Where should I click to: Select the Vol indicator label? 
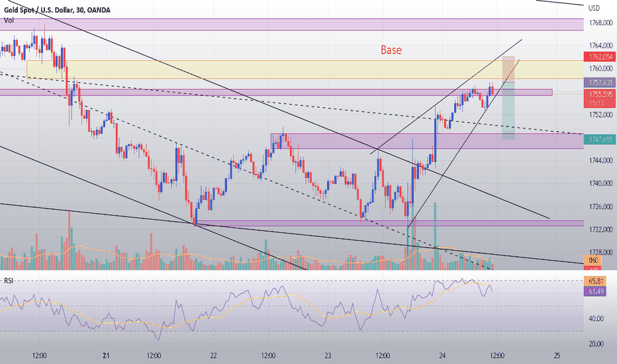pyautogui.click(x=9, y=20)
